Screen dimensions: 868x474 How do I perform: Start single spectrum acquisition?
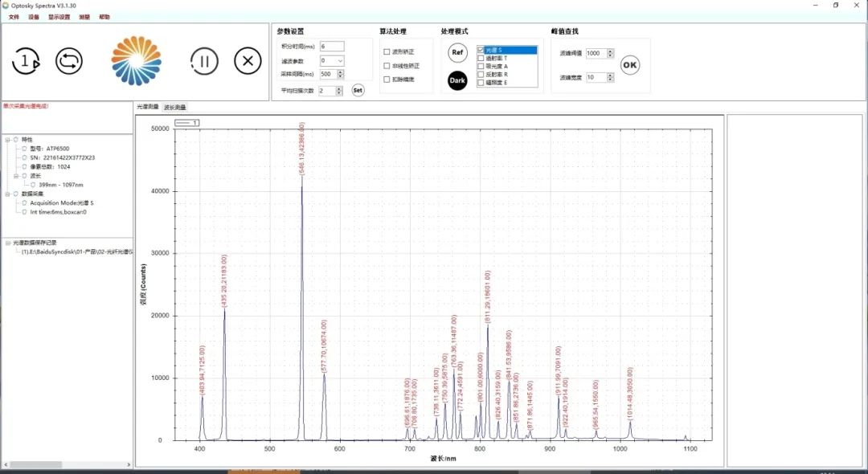click(x=27, y=61)
